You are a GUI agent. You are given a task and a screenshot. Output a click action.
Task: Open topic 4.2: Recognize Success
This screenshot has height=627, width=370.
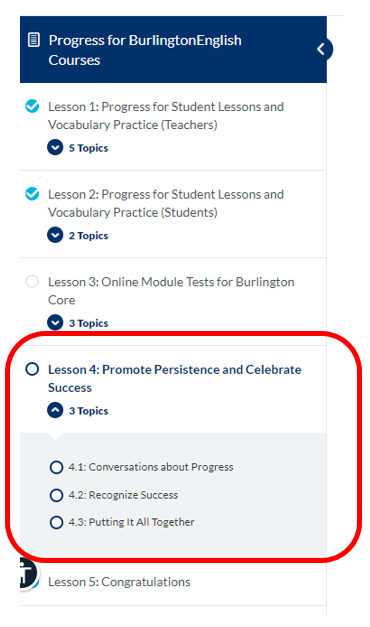click(x=123, y=495)
